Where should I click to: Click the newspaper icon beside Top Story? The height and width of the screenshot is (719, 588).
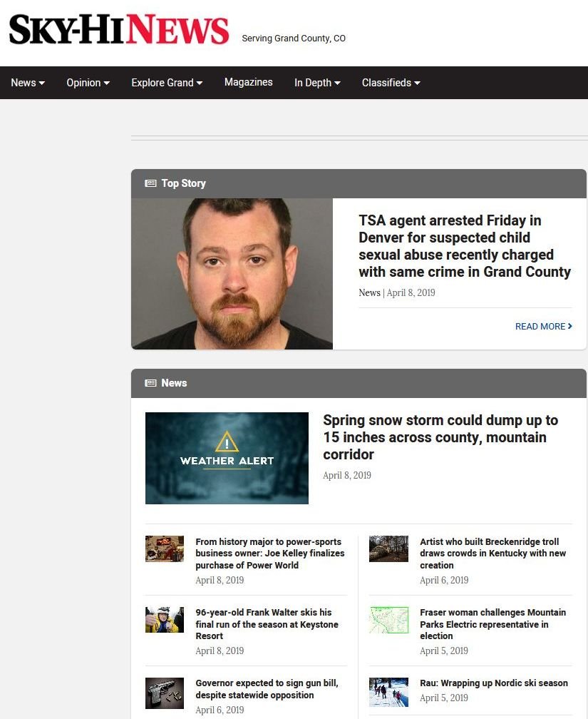tap(150, 183)
